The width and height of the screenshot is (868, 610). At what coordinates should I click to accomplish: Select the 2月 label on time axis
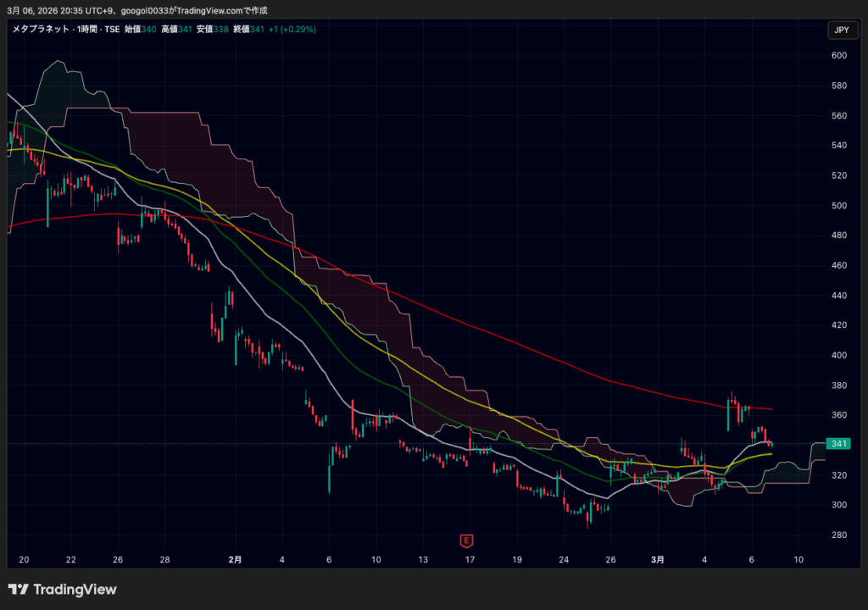[236, 560]
